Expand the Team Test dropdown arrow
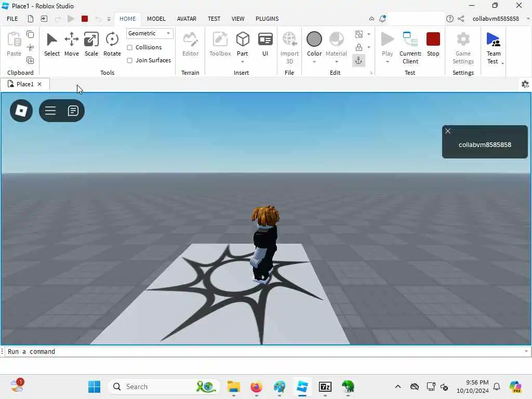The height and width of the screenshot is (399, 532). 502,63
